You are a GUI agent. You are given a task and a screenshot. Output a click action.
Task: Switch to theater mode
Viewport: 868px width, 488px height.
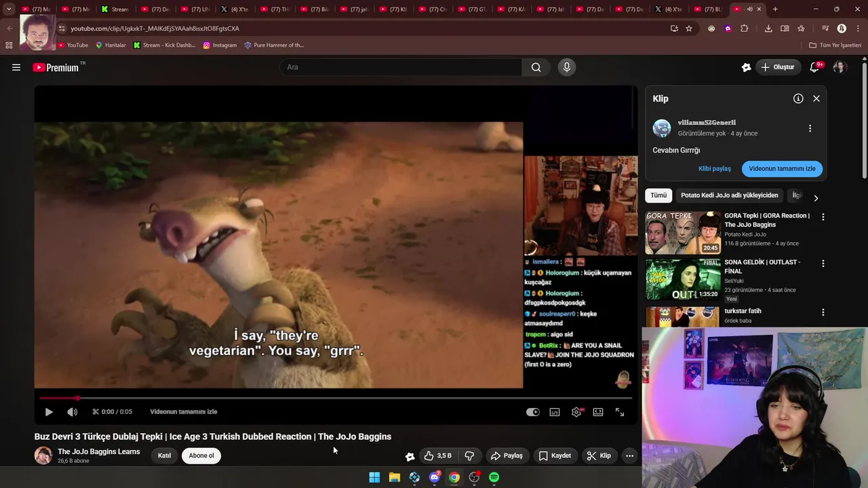(x=598, y=411)
